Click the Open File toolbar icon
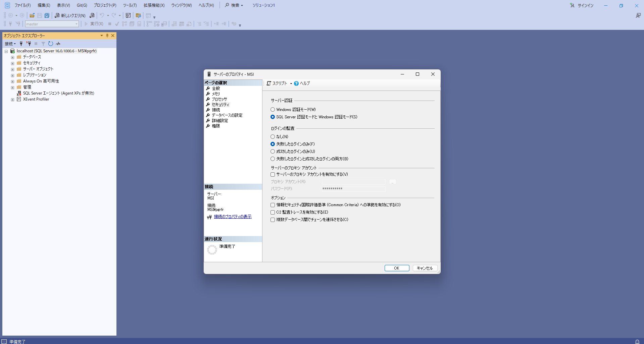The width and height of the screenshot is (644, 344). (32, 15)
